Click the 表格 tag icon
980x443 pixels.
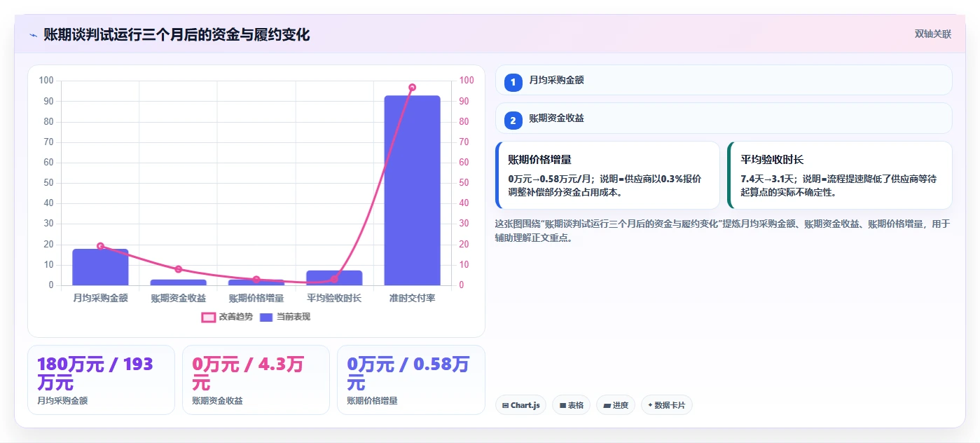(563, 405)
